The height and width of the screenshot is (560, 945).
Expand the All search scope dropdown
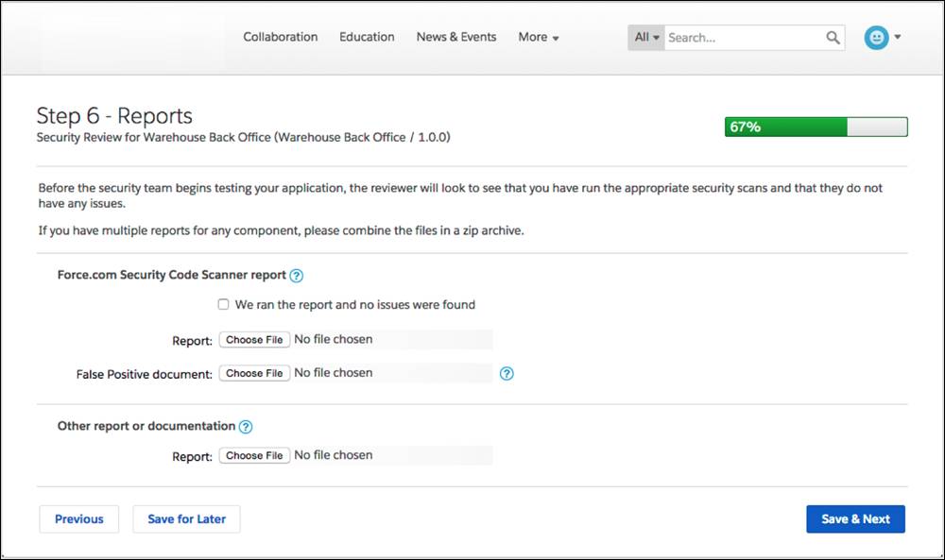(646, 38)
